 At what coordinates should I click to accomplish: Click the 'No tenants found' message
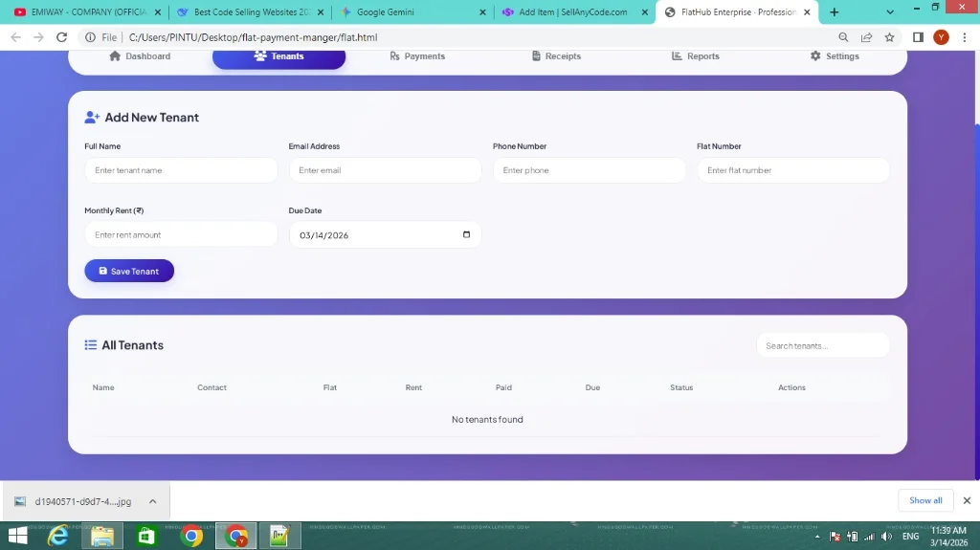487,419
